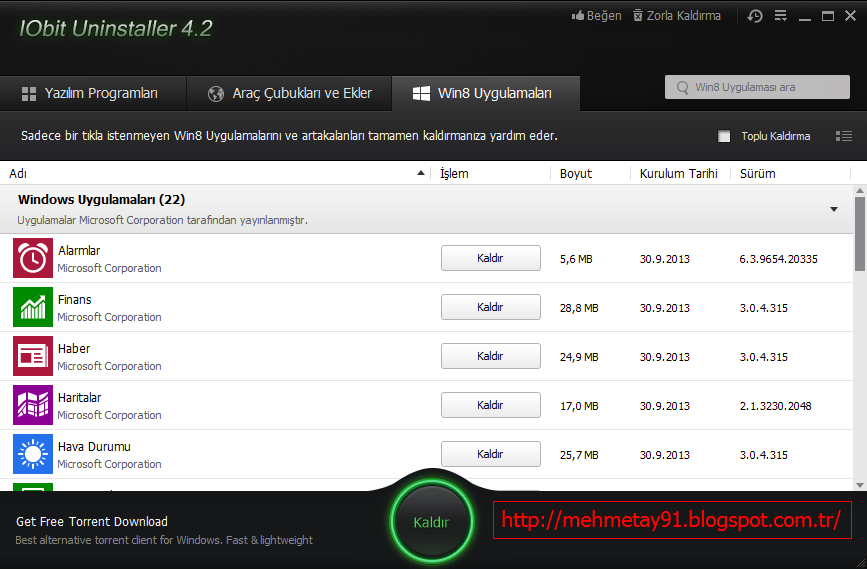Click the scrollbar up arrow

point(860,191)
